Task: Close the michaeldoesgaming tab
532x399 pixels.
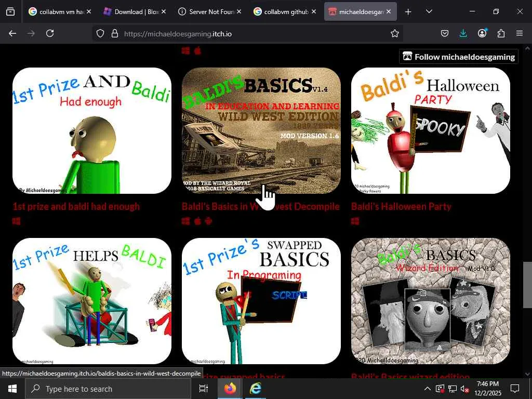Action: coord(389,11)
